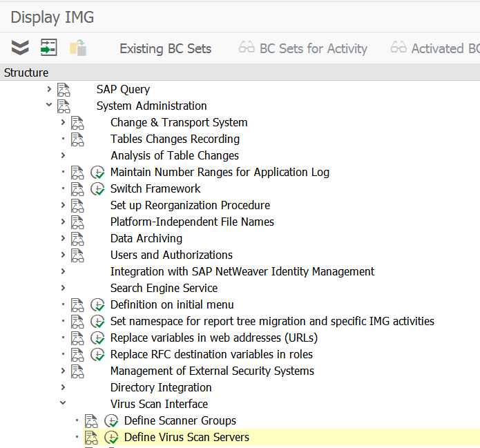Expand Analysis of Table Changes node

(64, 155)
